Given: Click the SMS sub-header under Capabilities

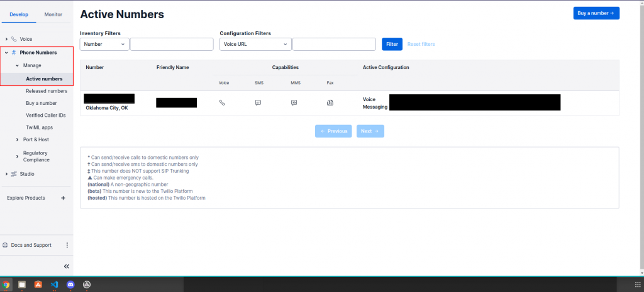Looking at the screenshot, I should pyautogui.click(x=259, y=83).
